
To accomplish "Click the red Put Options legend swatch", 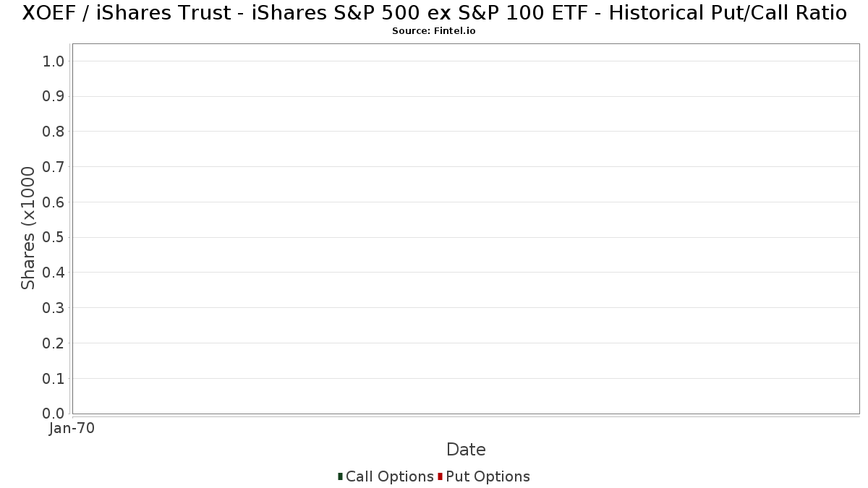I will (440, 476).
